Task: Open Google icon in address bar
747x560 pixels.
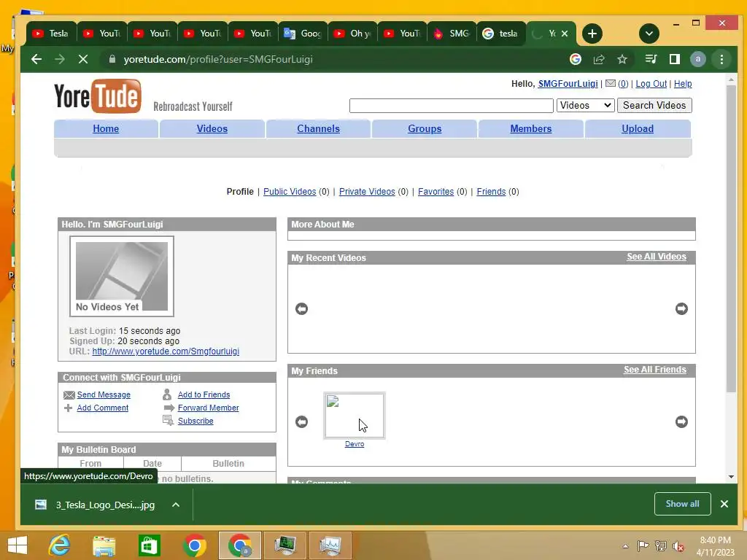Action: [576, 59]
